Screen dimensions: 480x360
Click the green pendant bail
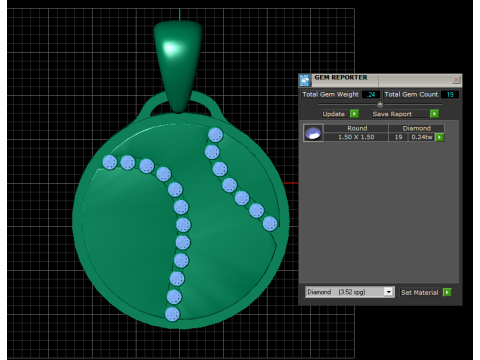click(178, 65)
